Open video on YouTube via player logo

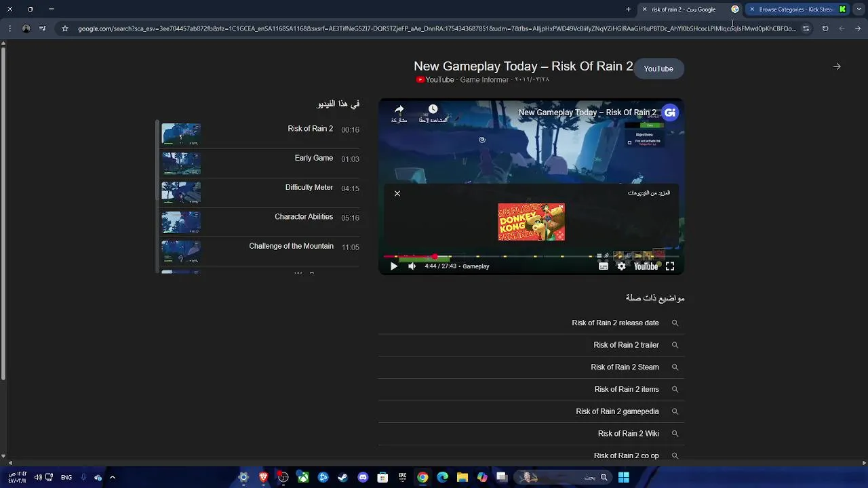pyautogui.click(x=646, y=266)
